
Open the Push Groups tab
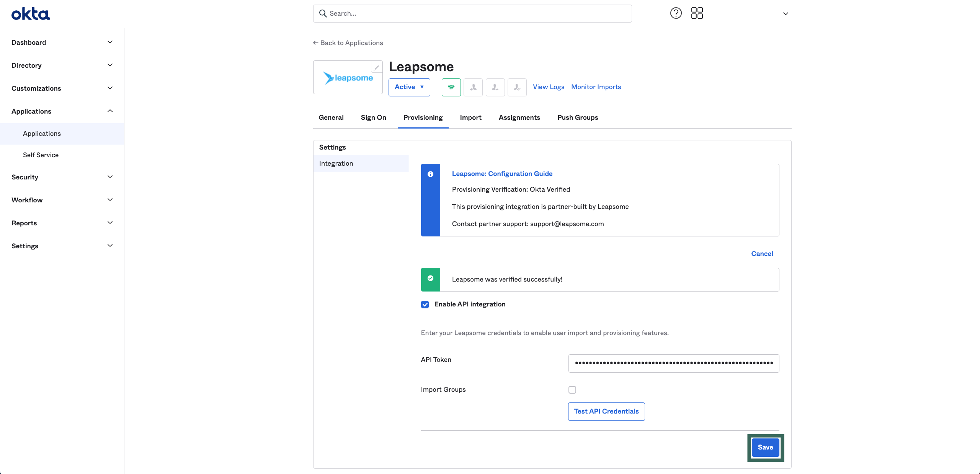click(x=578, y=117)
